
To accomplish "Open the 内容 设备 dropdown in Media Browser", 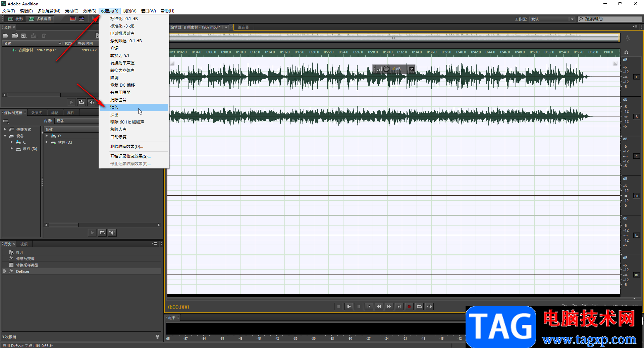I will (76, 121).
